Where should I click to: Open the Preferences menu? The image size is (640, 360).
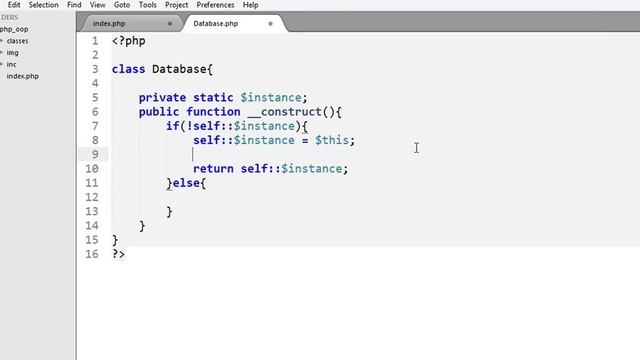[x=215, y=5]
